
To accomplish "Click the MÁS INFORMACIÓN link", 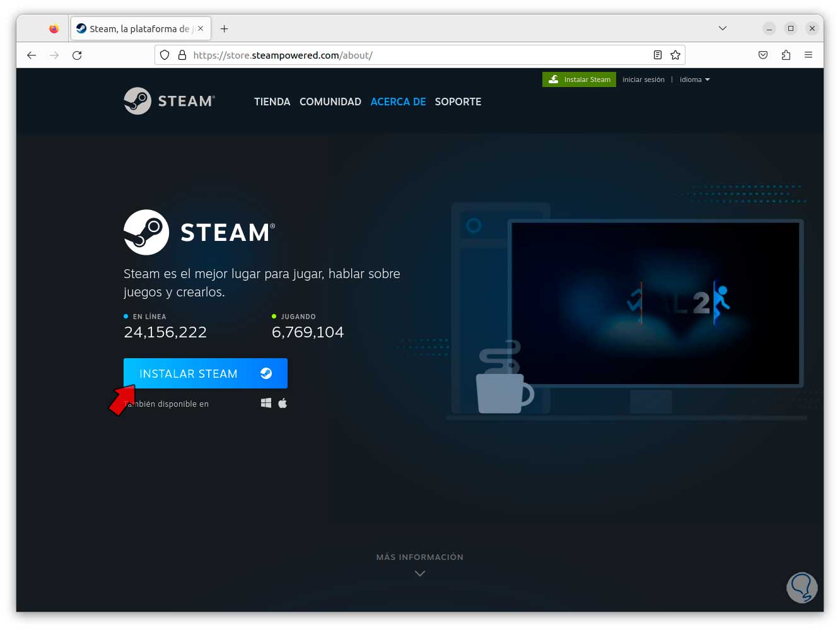I will (420, 557).
